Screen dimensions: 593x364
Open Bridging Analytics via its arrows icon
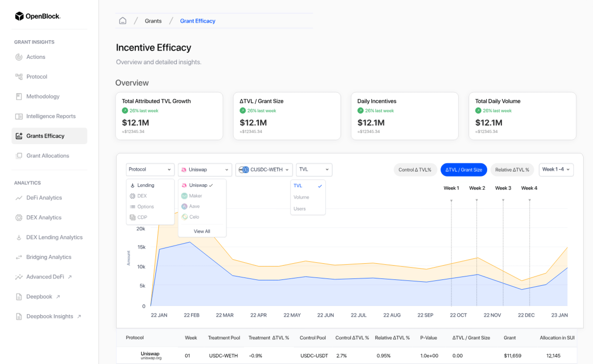19,257
